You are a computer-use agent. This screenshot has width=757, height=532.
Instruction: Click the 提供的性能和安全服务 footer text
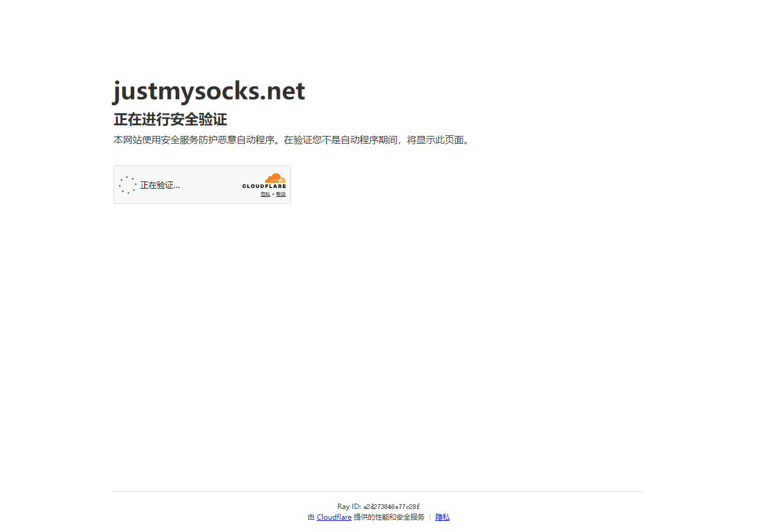click(389, 517)
